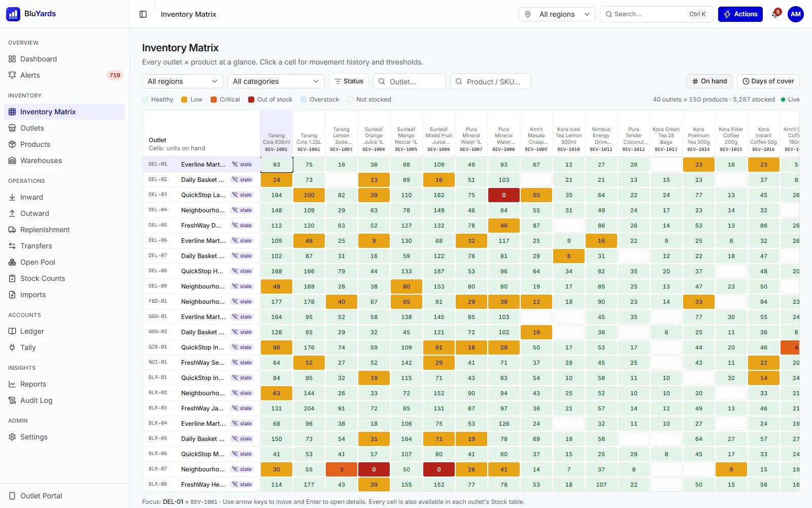Click the Outlets store icon
Viewport: 812px width, 508px height.
click(x=12, y=128)
